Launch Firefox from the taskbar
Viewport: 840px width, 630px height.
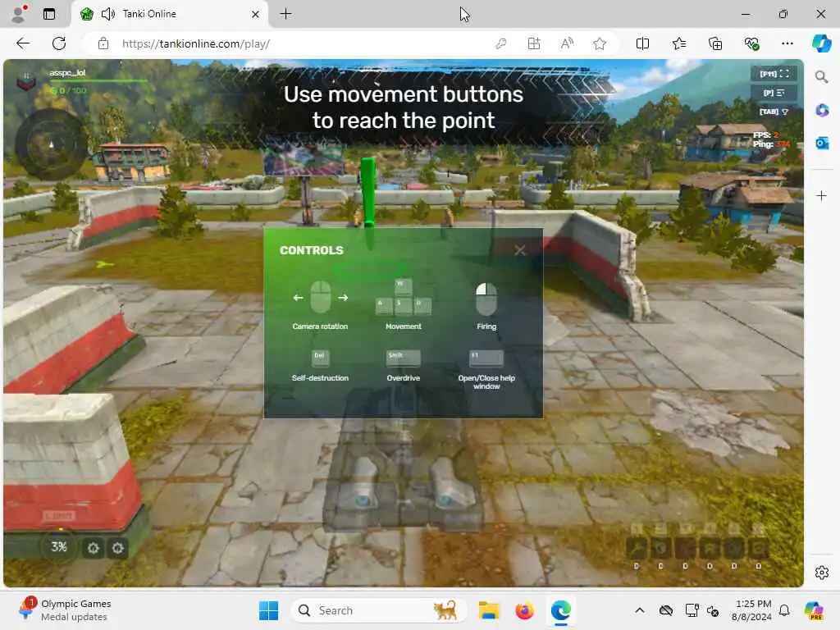524,610
